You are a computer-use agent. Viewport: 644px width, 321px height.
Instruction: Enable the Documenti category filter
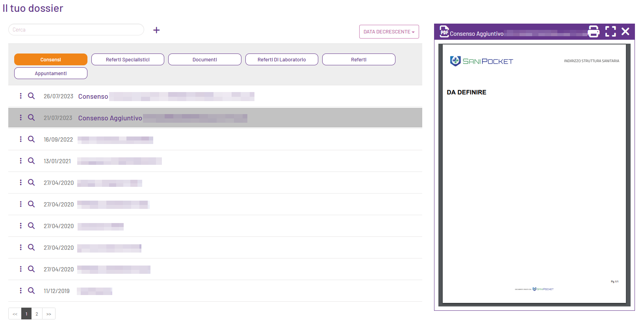[204, 59]
